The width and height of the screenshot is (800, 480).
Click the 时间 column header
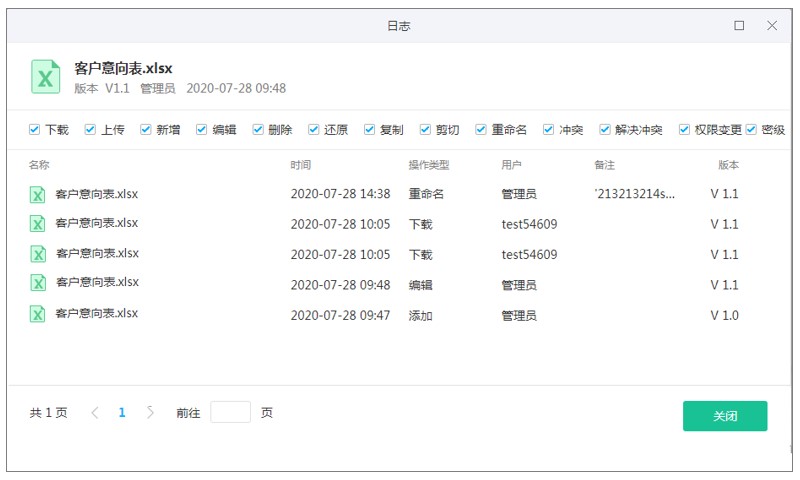click(x=300, y=164)
